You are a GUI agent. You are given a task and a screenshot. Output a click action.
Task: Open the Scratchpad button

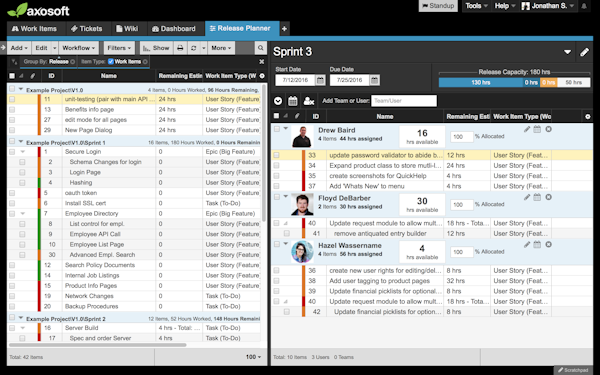click(x=573, y=370)
